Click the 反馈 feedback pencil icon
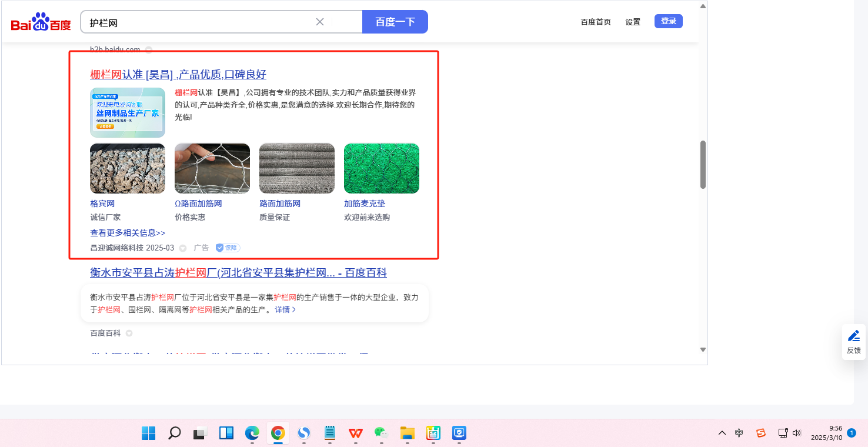This screenshot has width=868, height=447. [x=853, y=336]
